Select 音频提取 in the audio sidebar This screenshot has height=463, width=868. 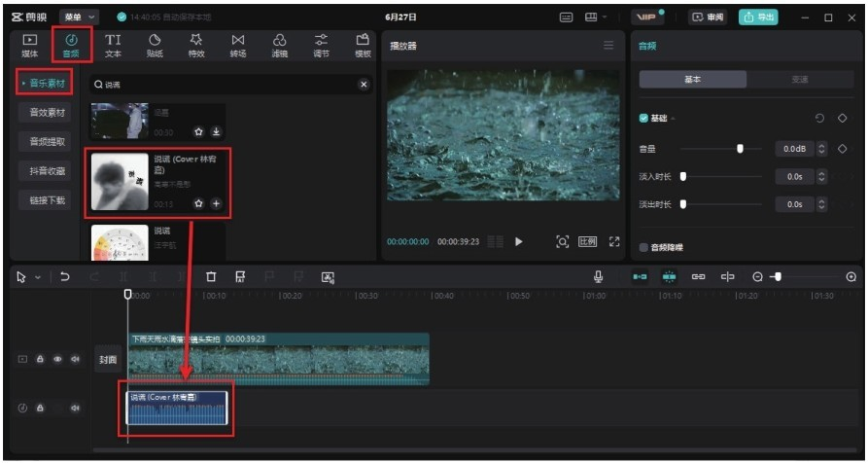[47, 142]
